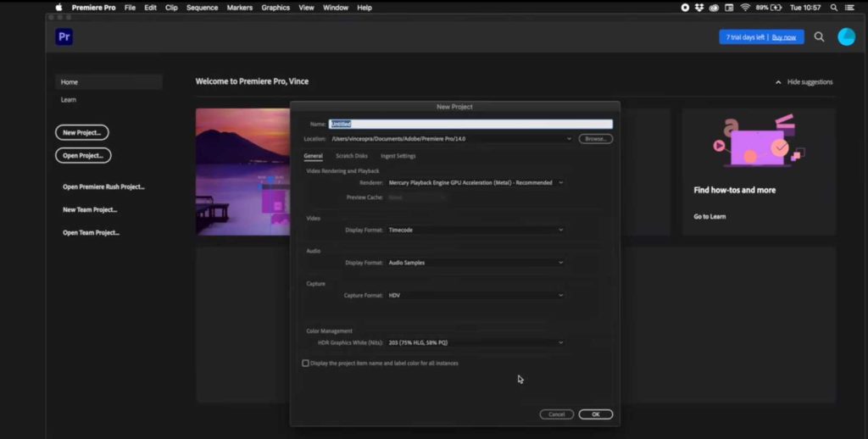Open the View menu

point(306,8)
